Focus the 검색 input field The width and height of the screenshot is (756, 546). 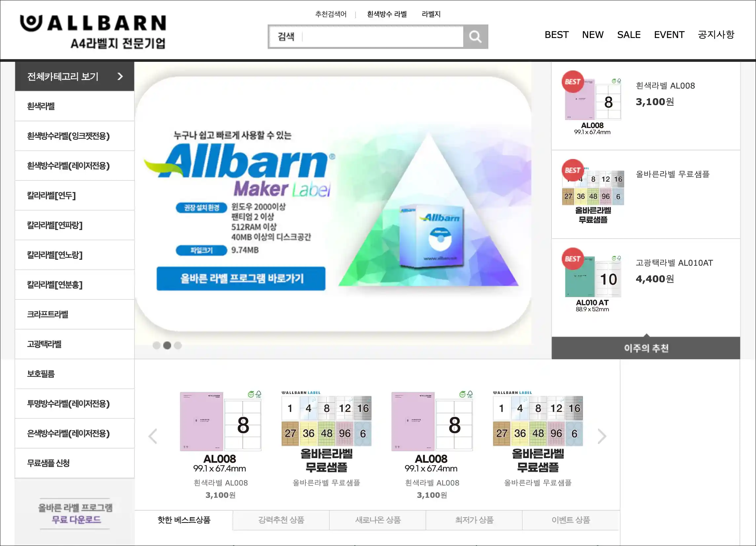366,37
